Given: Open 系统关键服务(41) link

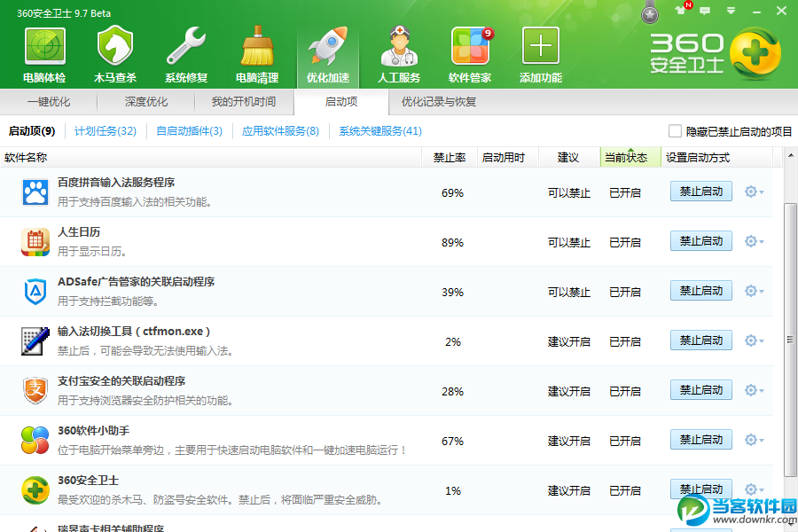Looking at the screenshot, I should tap(380, 131).
